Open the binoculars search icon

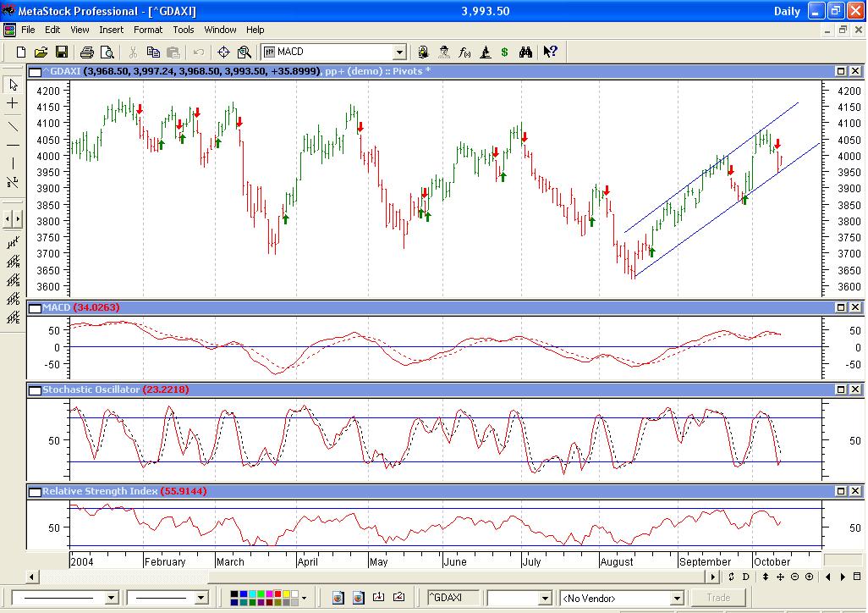click(525, 52)
